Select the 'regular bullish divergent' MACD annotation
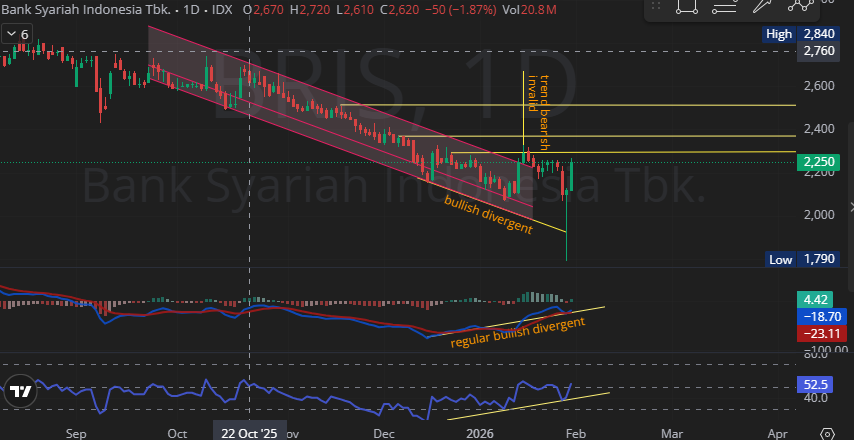The image size is (854, 440). (518, 332)
